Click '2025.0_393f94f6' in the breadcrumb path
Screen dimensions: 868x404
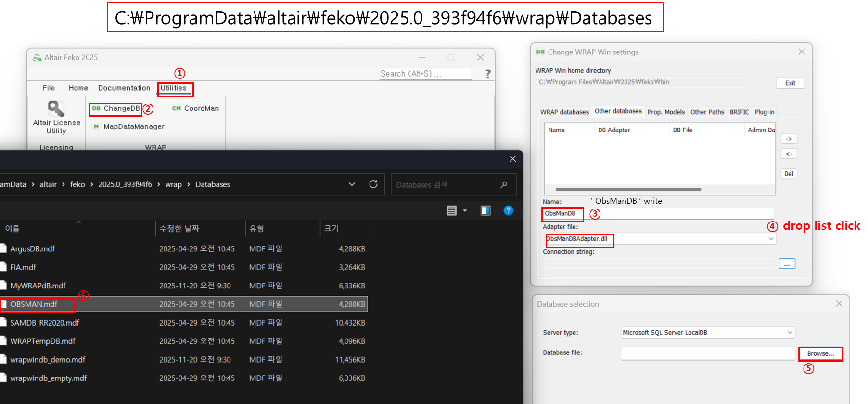[x=125, y=184]
